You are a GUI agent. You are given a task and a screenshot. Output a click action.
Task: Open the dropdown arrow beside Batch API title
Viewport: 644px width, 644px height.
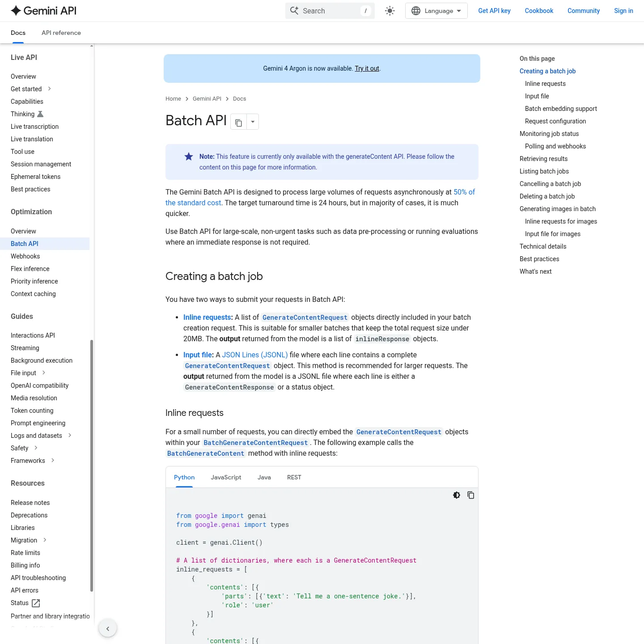(x=253, y=122)
